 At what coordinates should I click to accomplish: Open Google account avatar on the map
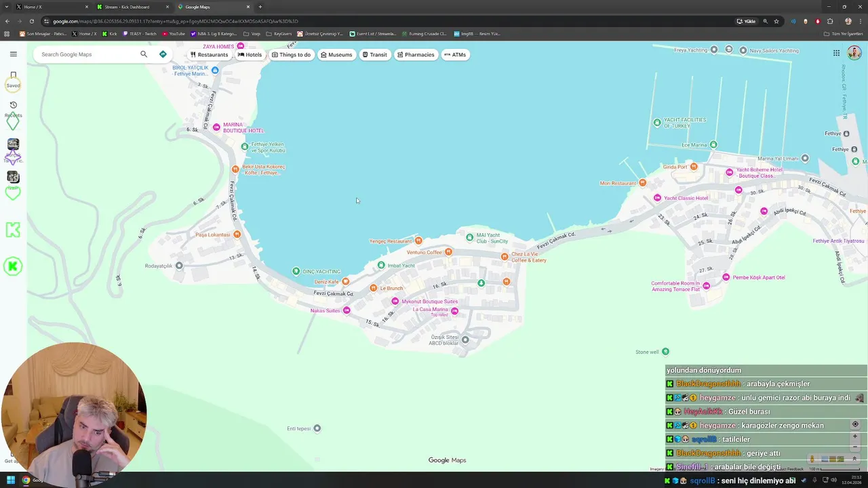[854, 53]
